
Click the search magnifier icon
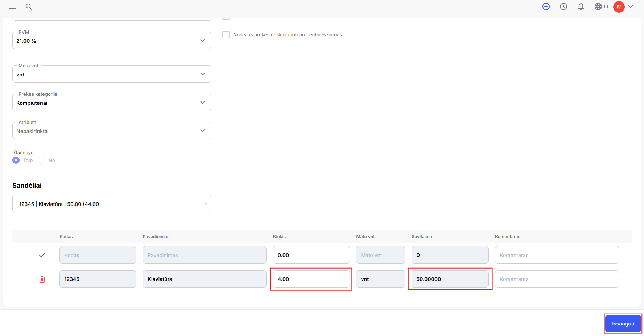(x=29, y=7)
